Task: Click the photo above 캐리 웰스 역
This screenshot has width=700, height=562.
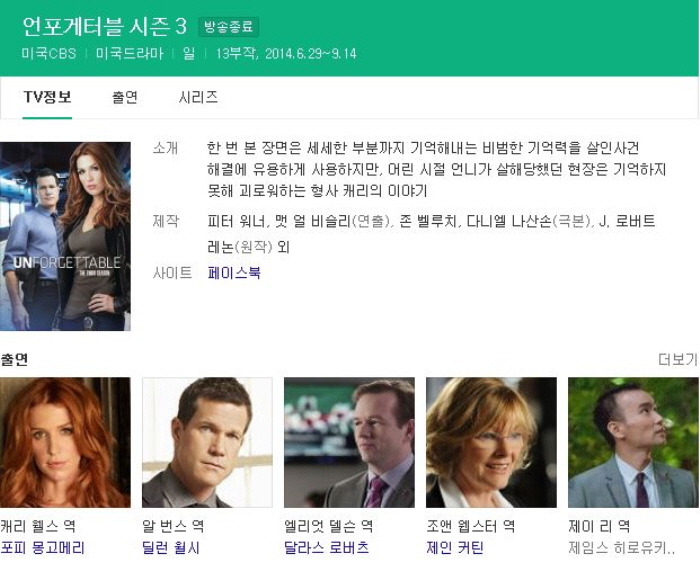Action: [x=65, y=442]
